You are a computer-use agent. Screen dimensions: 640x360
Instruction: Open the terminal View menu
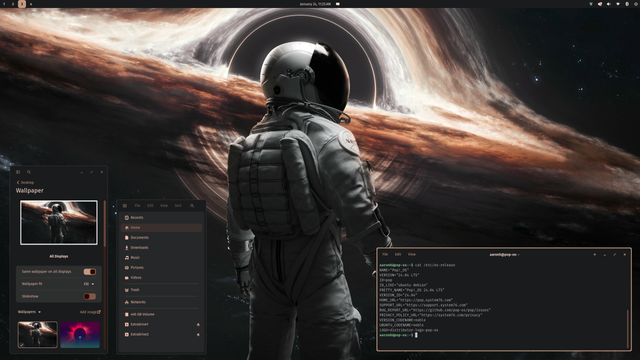coord(412,254)
